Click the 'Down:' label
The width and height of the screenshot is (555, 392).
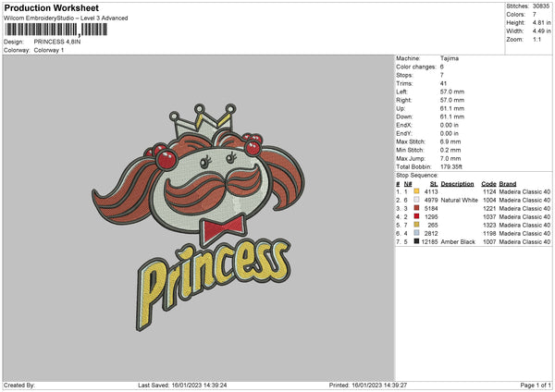pos(404,116)
